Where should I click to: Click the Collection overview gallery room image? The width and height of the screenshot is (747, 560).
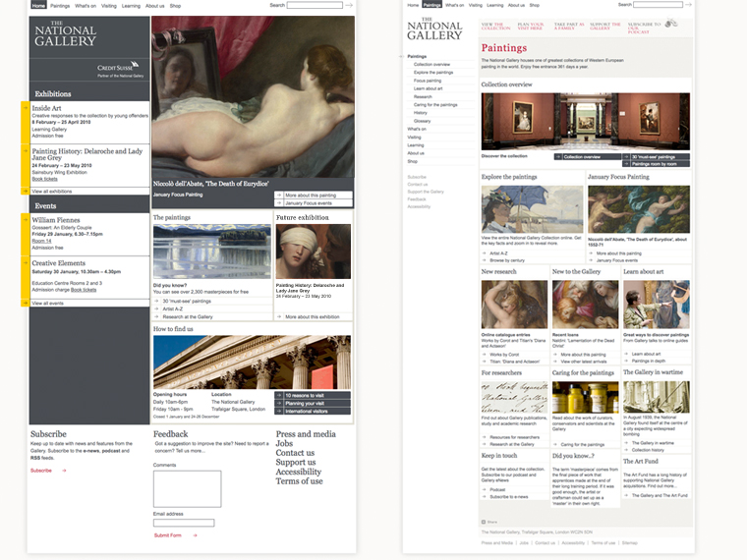pyautogui.click(x=585, y=122)
